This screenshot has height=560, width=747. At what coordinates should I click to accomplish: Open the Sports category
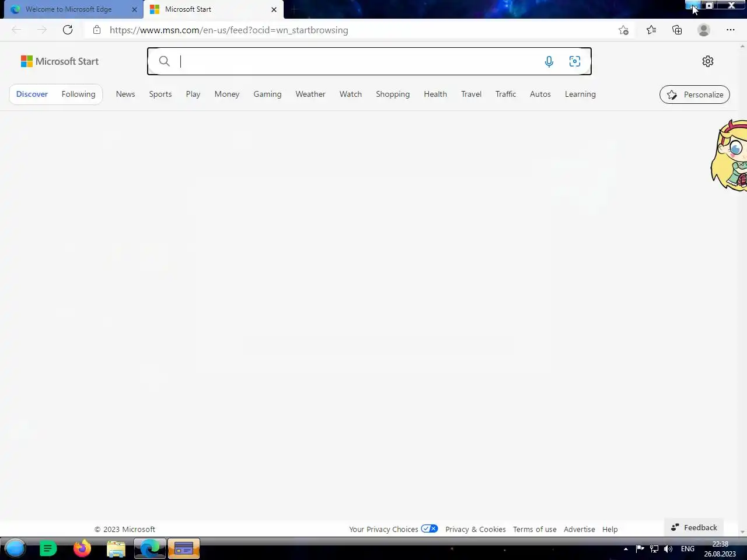pos(160,94)
